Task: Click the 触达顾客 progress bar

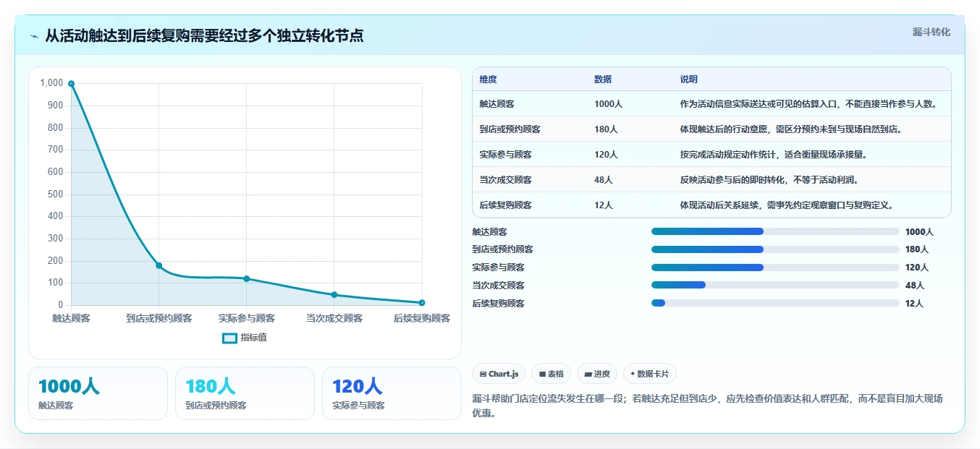Action: [x=775, y=231]
